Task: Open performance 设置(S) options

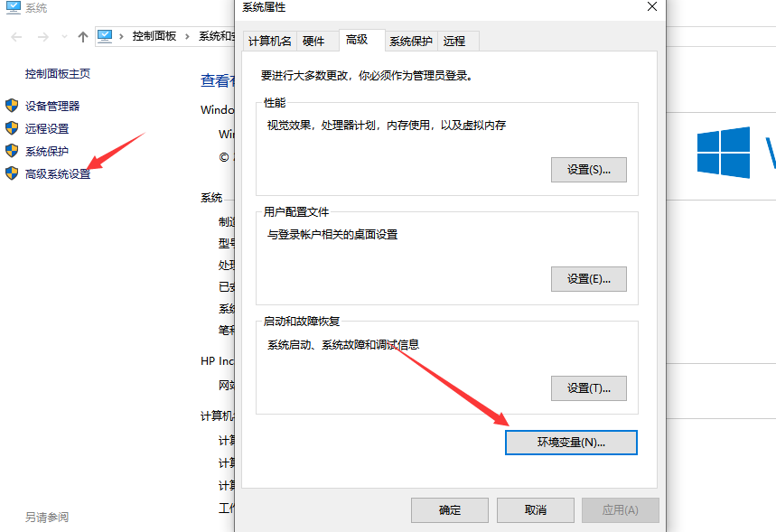Action: 588,170
